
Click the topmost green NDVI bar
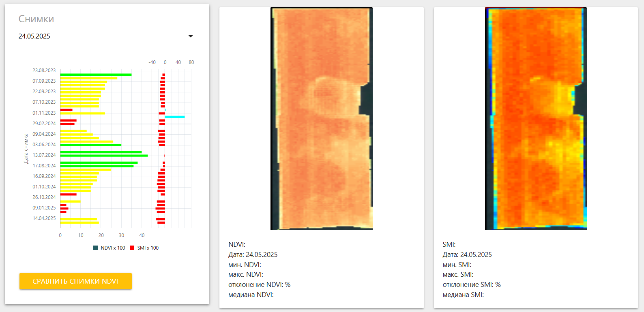96,75
